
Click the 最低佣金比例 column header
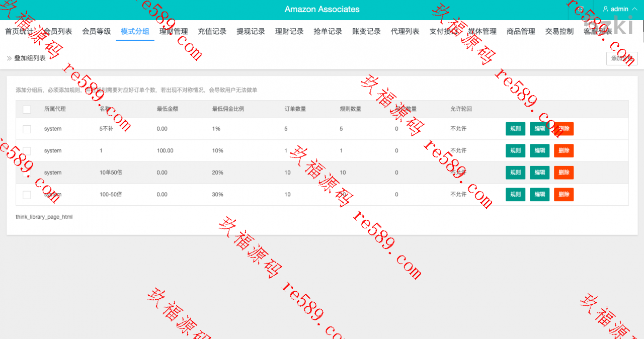click(x=228, y=109)
